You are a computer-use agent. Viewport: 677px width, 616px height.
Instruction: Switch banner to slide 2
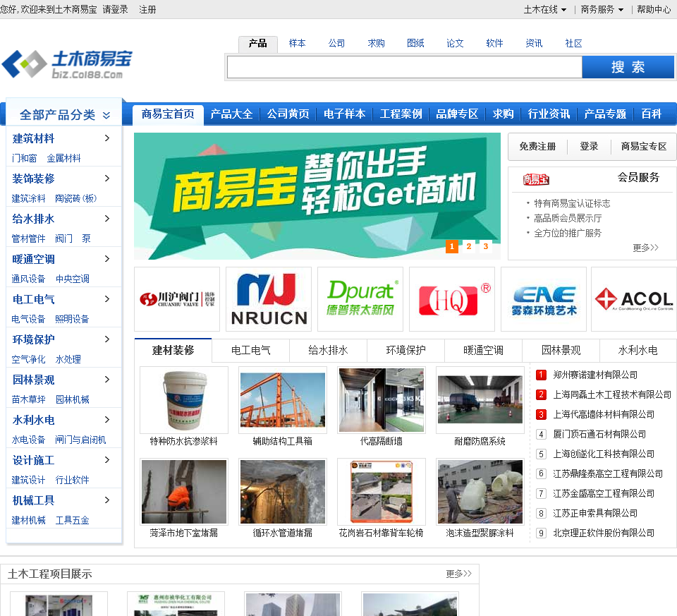tap(469, 246)
